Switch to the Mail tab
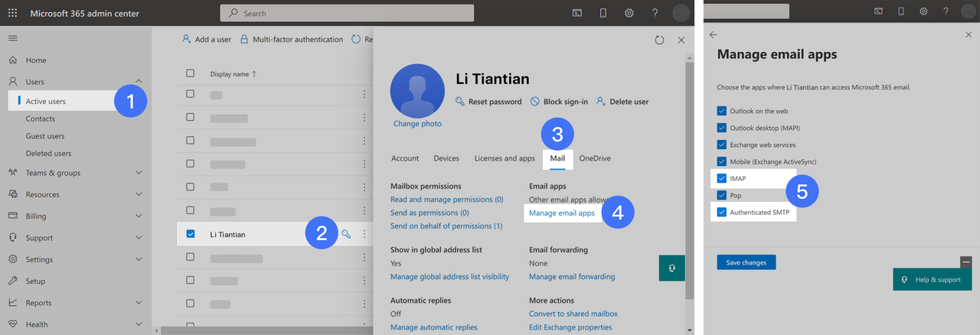This screenshot has height=335, width=980. 557,158
